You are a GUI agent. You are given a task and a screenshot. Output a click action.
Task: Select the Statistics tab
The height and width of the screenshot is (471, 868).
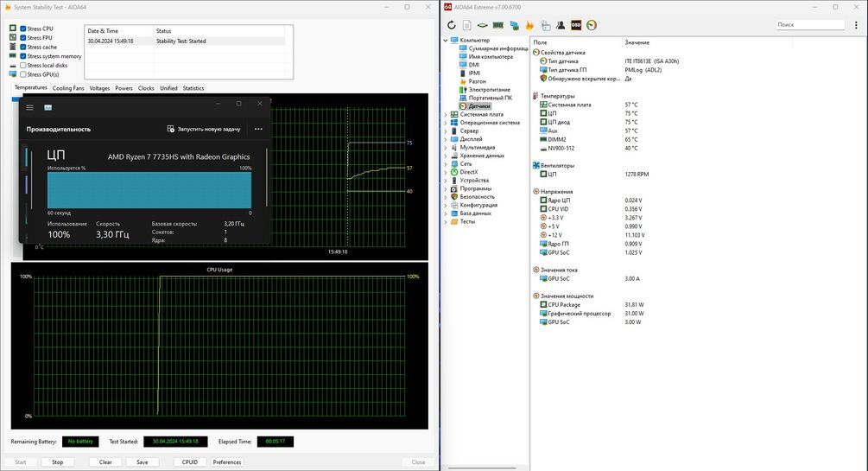tap(193, 88)
